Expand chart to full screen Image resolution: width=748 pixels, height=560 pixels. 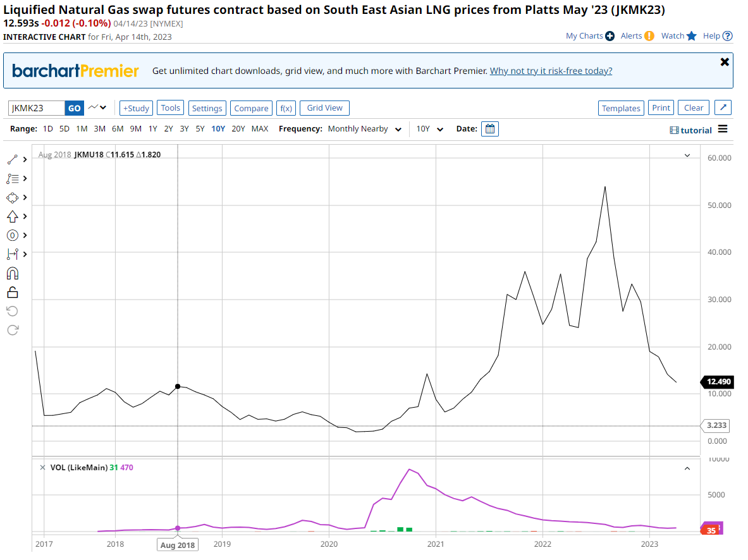(723, 108)
